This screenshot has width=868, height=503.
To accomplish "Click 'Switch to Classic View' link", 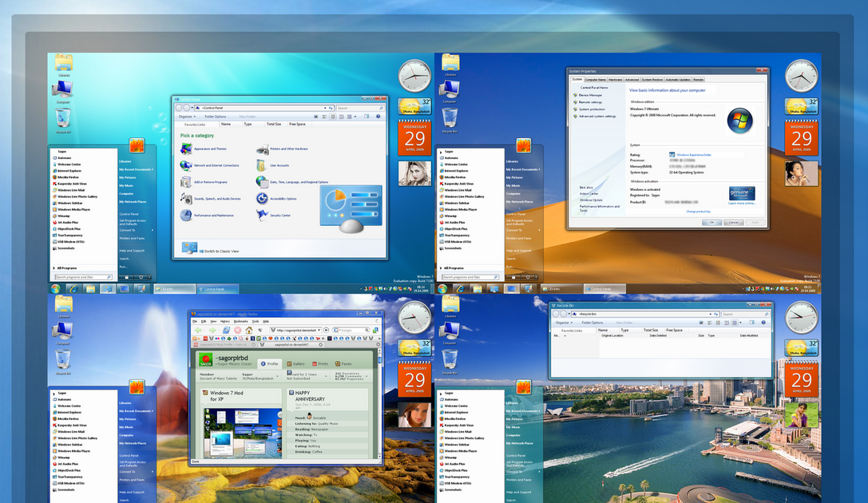I will 221,252.
